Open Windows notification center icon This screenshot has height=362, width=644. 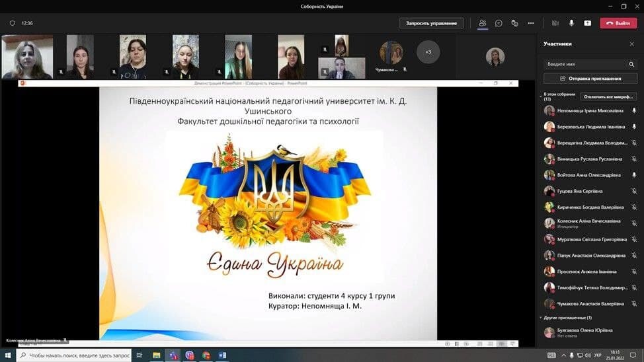[x=633, y=355]
